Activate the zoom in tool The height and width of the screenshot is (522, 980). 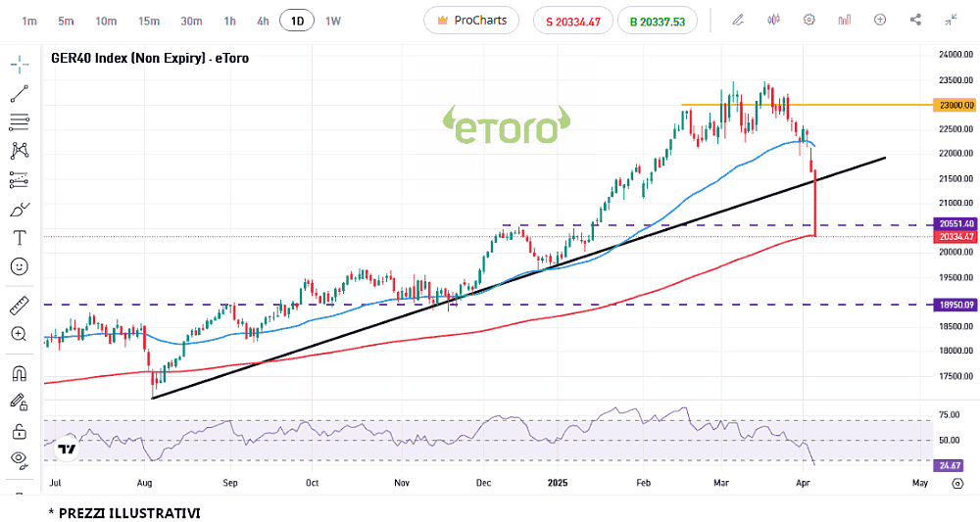[20, 334]
